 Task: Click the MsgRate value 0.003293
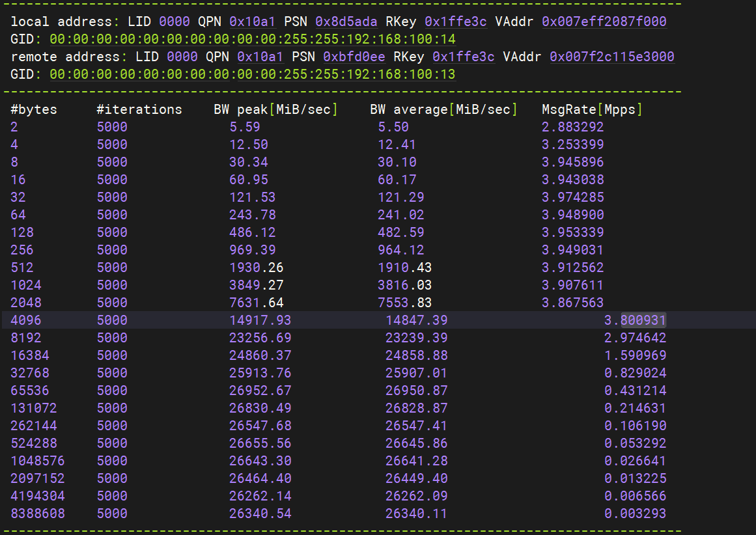coord(635,514)
